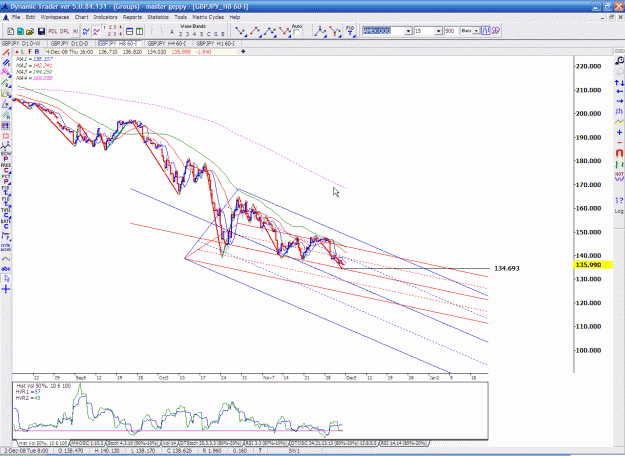This screenshot has height=456, width=625.
Task: Click the input field showing 500
Action: [x=451, y=31]
